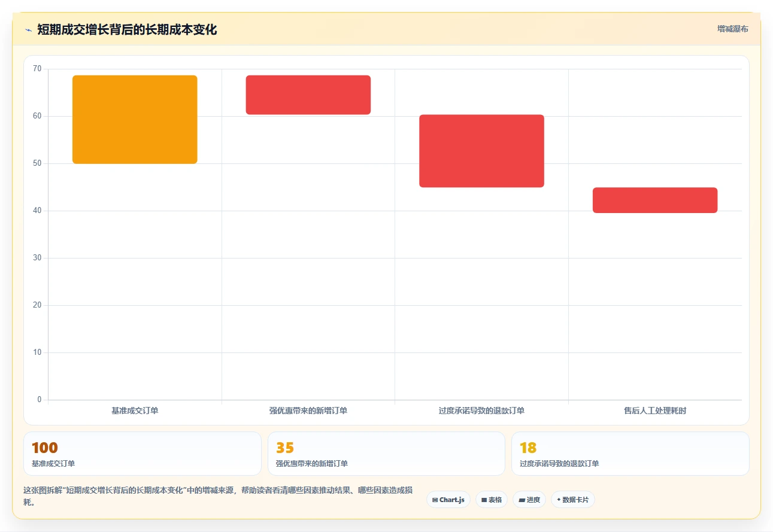Select the 表格 tag chip

click(x=492, y=500)
